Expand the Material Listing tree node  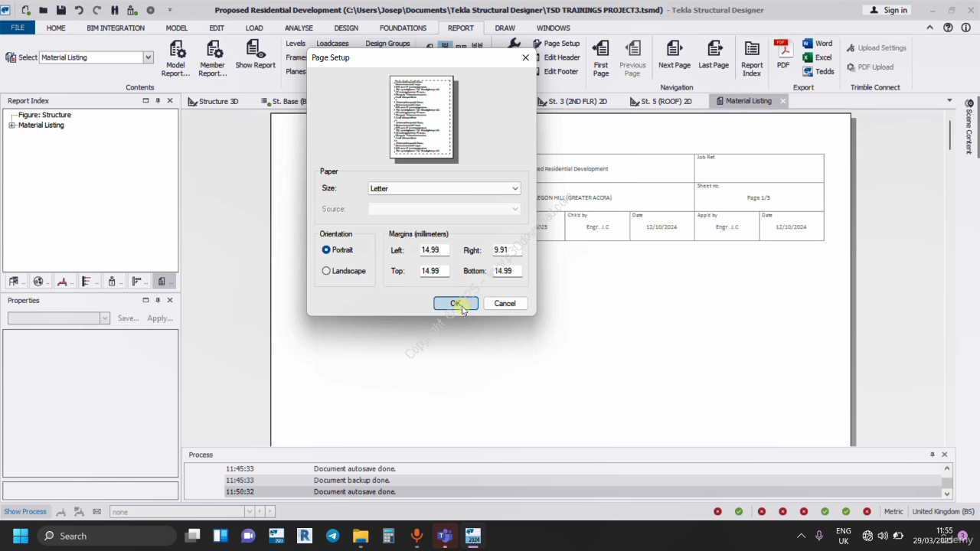pos(11,126)
